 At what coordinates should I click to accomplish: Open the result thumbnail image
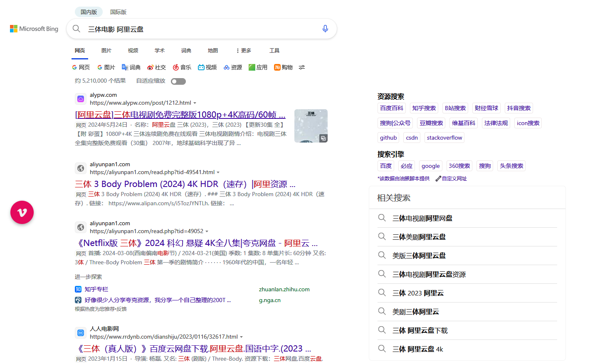311,126
